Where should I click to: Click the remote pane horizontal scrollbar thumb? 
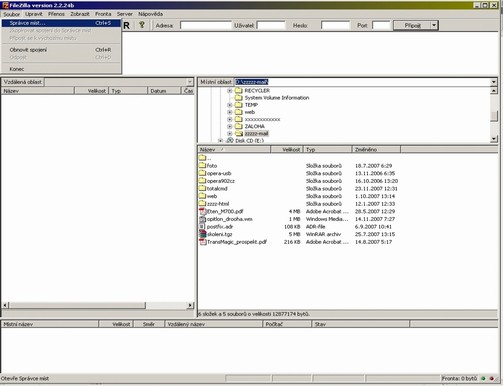pyautogui.click(x=77, y=305)
